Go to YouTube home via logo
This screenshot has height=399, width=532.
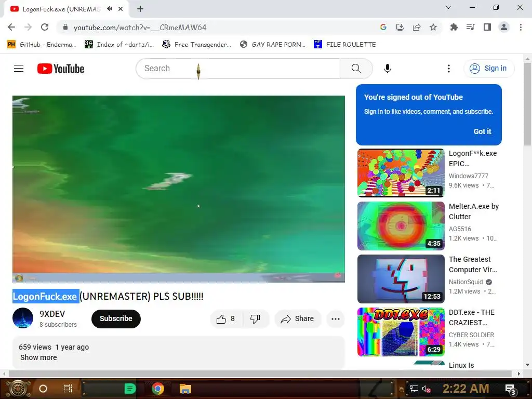pyautogui.click(x=61, y=69)
